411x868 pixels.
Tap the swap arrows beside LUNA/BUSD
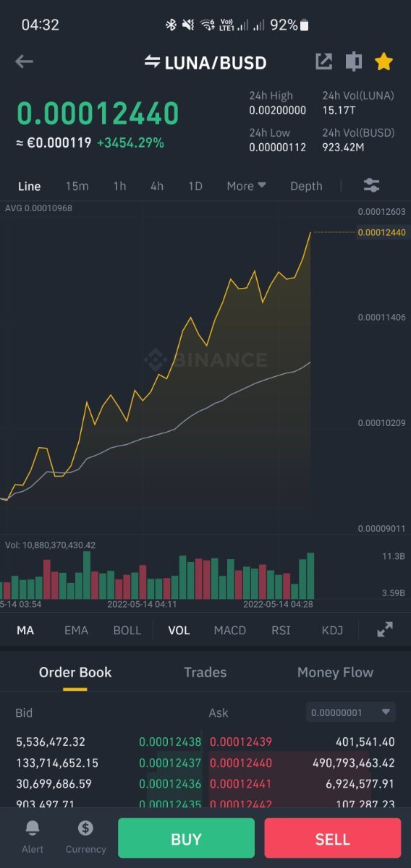(x=152, y=62)
